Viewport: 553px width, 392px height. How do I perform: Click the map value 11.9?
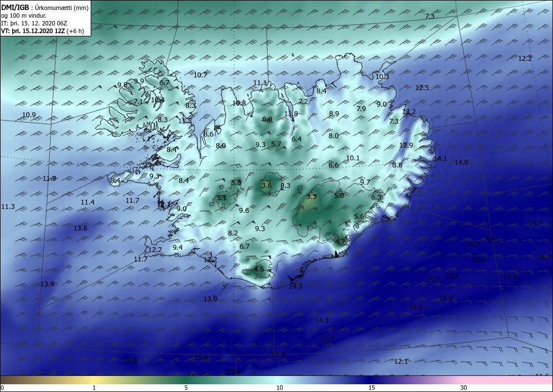coord(49,179)
